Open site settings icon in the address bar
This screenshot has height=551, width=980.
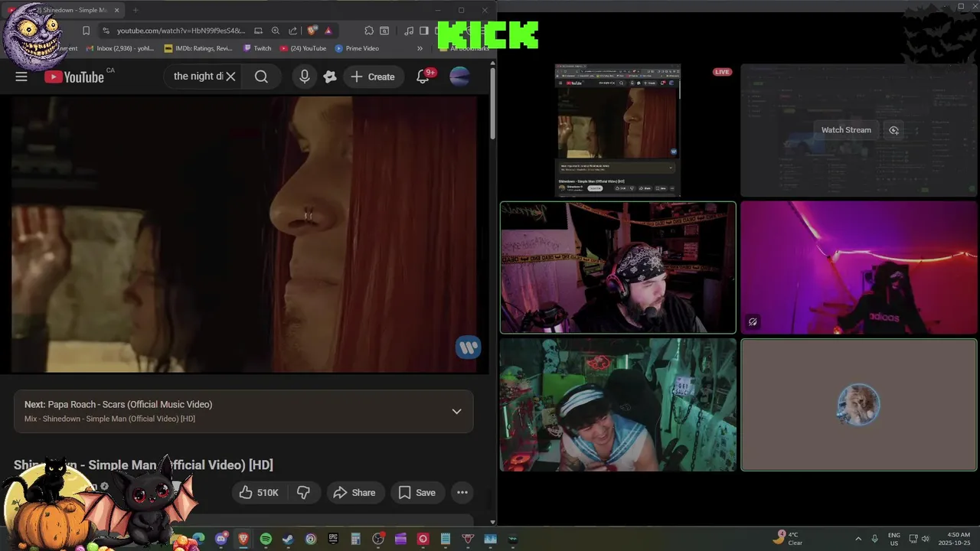click(106, 31)
